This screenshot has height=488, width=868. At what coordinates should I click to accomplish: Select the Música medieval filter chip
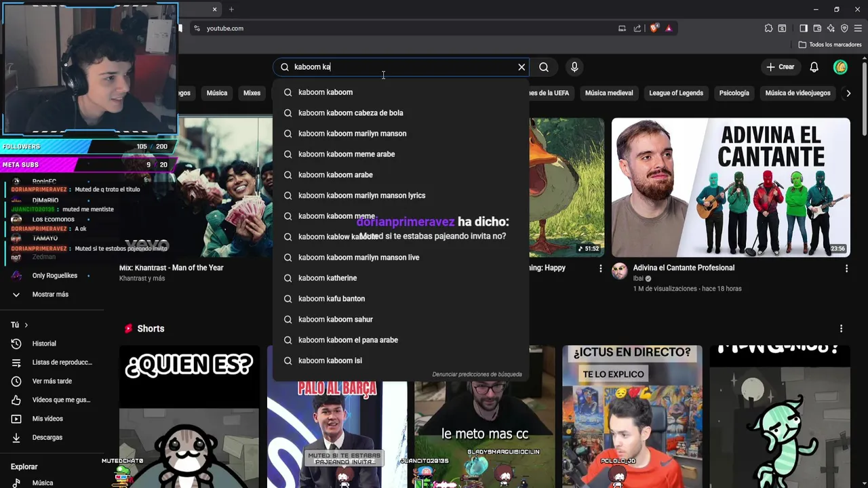click(609, 93)
